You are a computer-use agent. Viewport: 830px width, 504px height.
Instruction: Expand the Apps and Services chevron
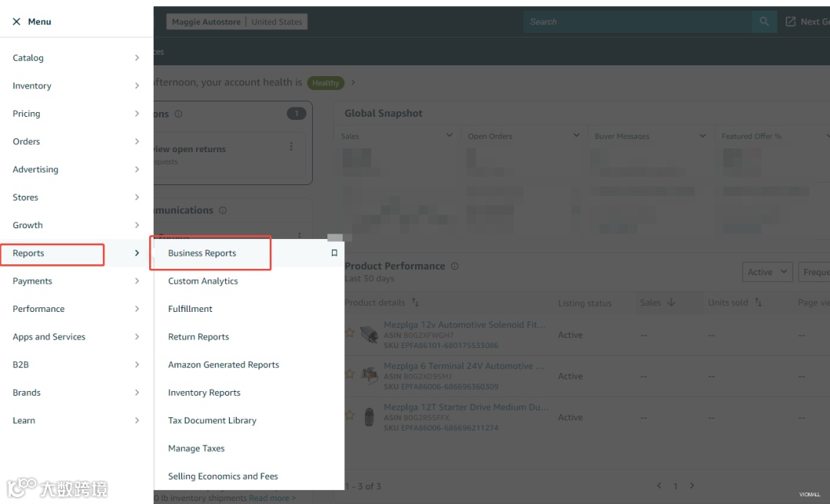point(137,337)
